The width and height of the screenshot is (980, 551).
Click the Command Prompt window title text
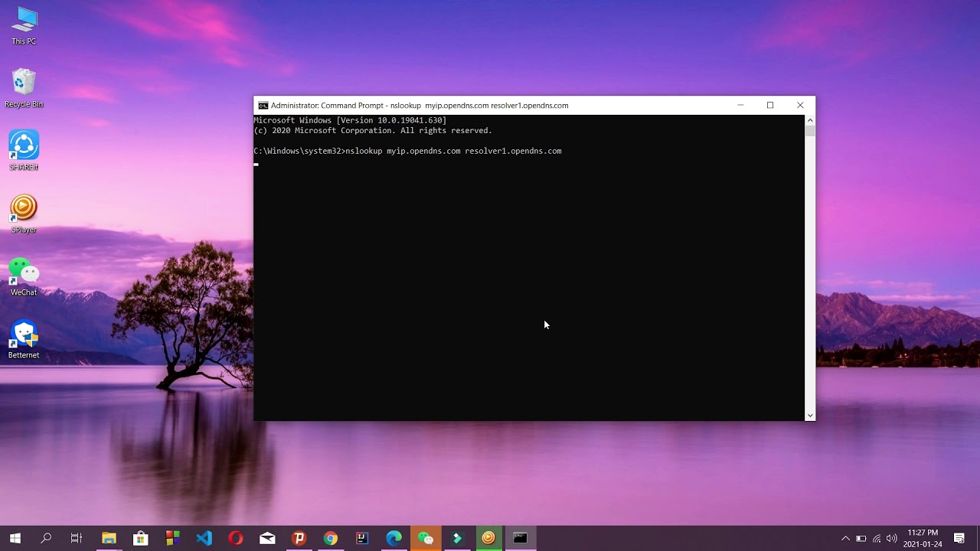(420, 106)
